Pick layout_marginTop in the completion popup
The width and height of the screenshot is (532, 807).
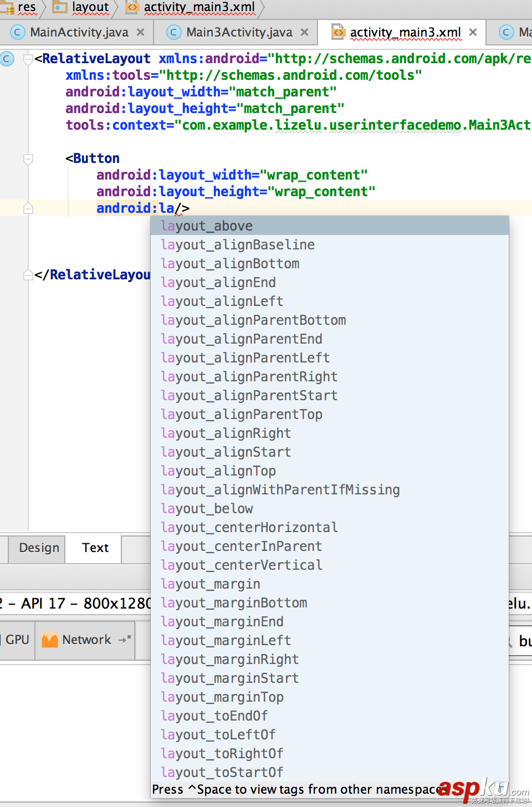[222, 697]
